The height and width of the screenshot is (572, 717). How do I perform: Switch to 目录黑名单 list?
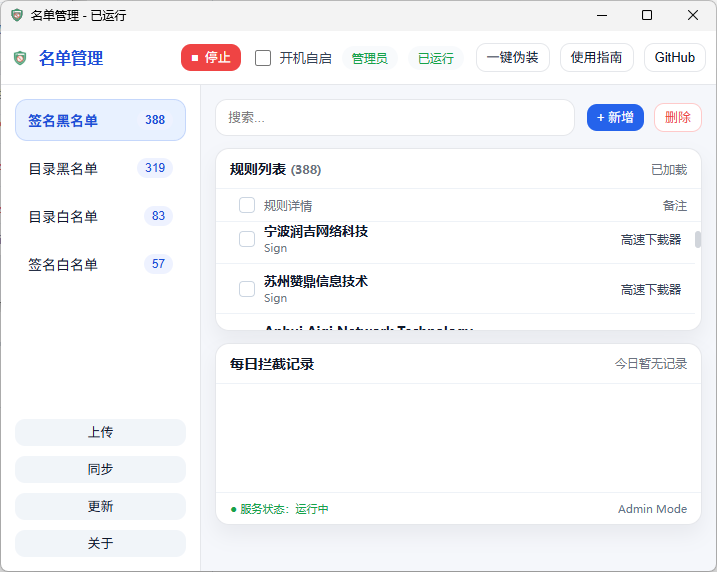(x=100, y=168)
